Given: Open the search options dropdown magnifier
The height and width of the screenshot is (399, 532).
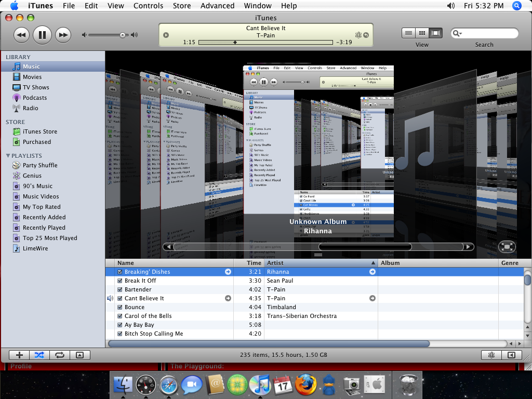Looking at the screenshot, I should pos(457,33).
